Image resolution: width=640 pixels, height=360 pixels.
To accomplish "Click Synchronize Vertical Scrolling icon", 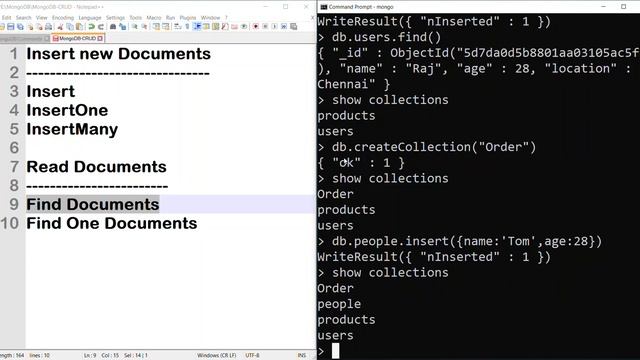I will coord(156,27).
